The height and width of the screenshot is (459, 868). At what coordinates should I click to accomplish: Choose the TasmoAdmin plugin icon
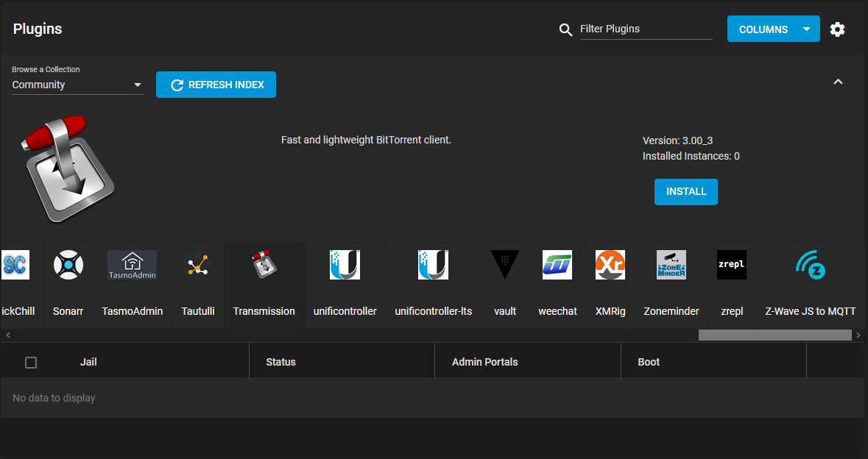tap(132, 265)
